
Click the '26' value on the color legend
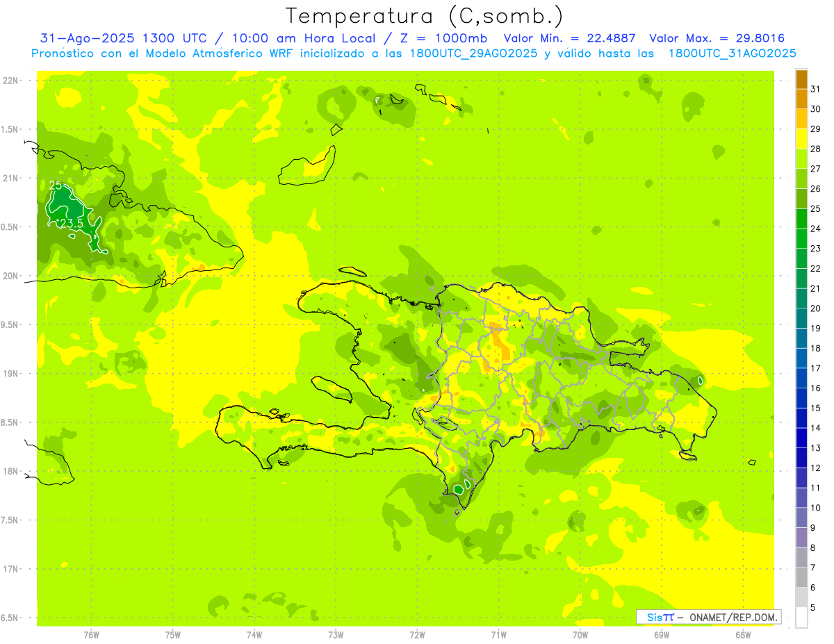[816, 189]
